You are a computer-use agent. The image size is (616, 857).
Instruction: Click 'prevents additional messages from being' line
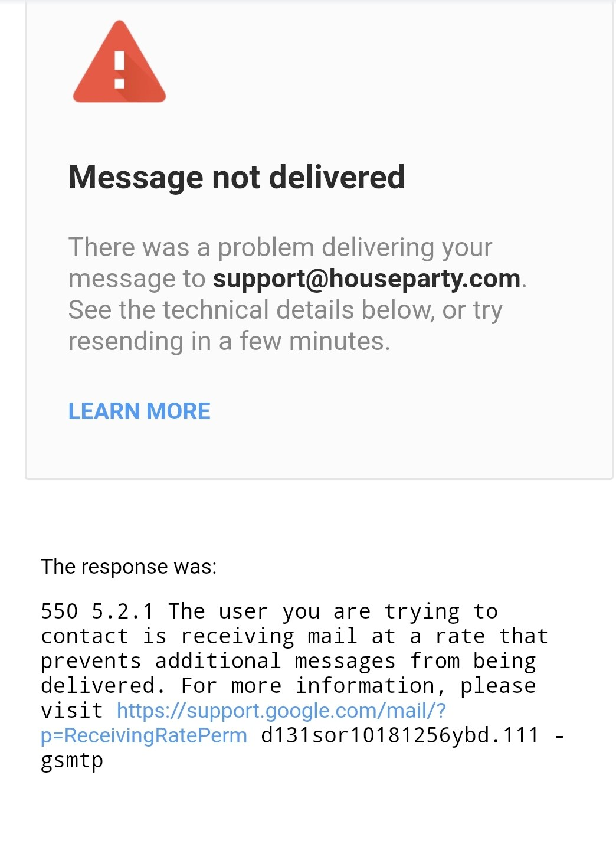pyautogui.click(x=289, y=660)
